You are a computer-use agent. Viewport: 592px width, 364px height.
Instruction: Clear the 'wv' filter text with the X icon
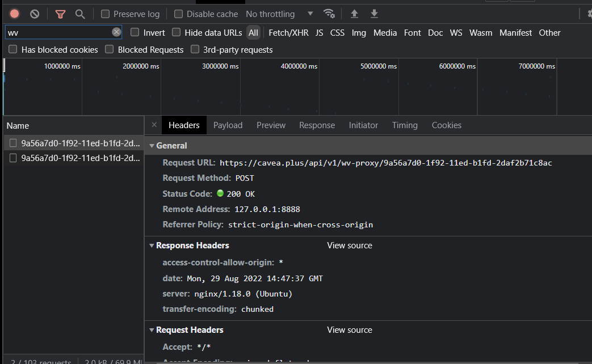(116, 32)
